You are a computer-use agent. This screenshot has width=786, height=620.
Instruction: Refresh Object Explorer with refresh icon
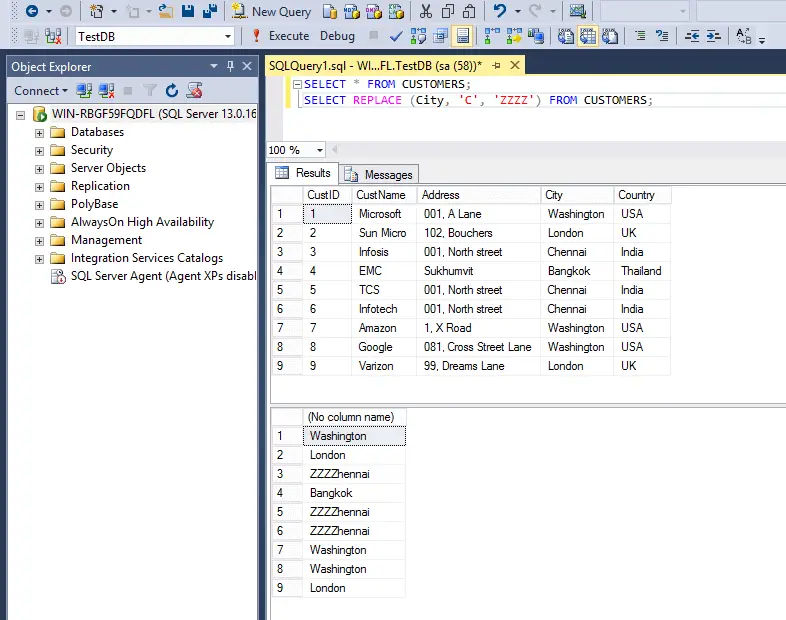tap(172, 91)
